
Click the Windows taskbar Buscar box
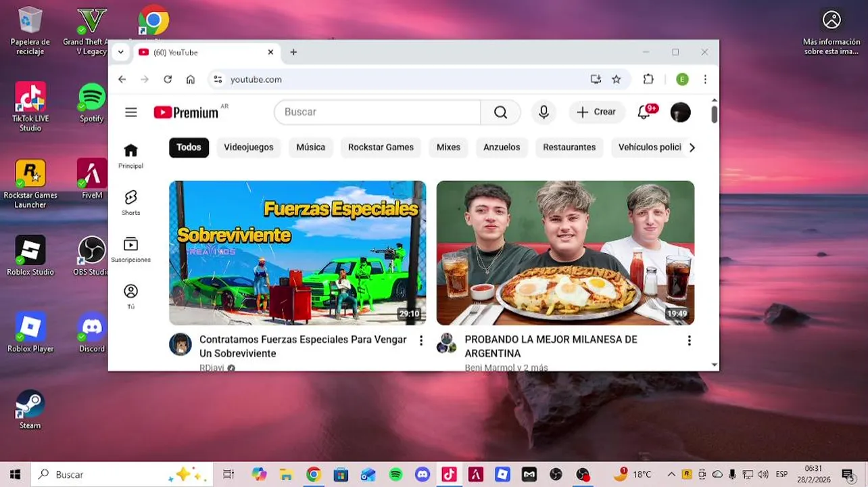pyautogui.click(x=123, y=474)
